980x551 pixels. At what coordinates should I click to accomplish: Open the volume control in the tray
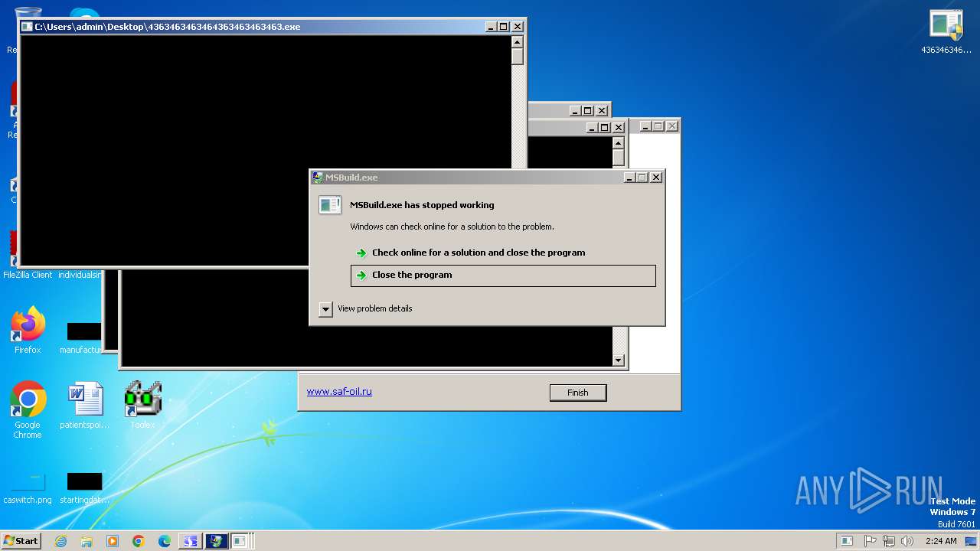907,541
